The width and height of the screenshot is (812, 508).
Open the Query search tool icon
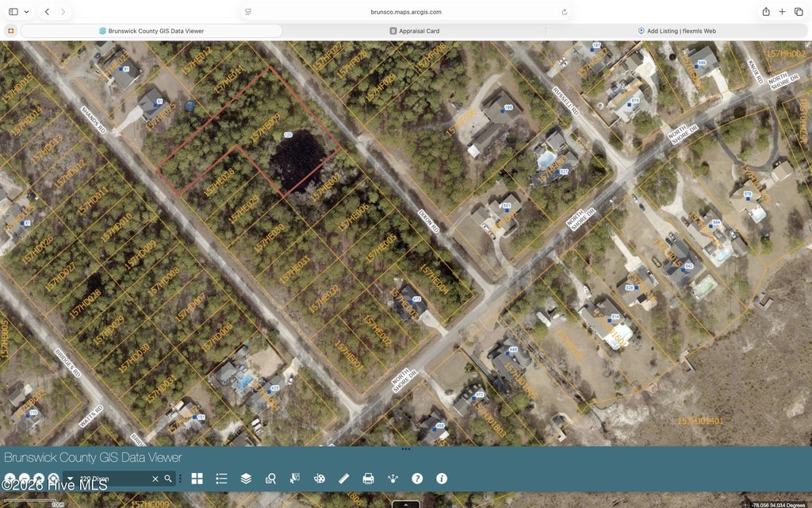coord(270,479)
